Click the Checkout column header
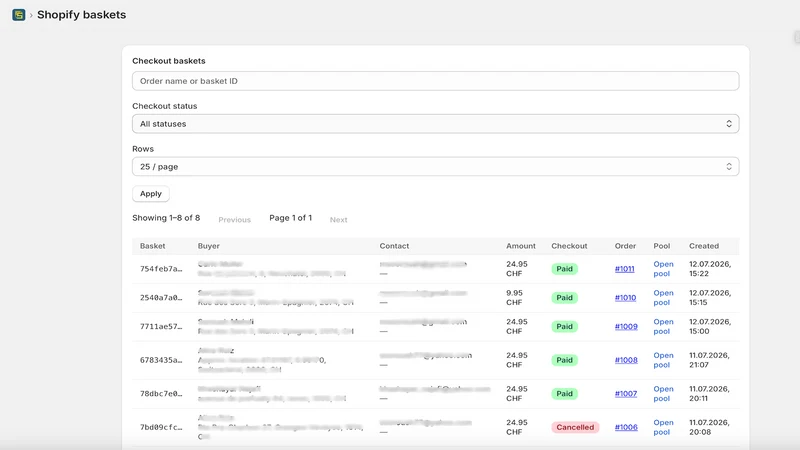 [x=569, y=246]
